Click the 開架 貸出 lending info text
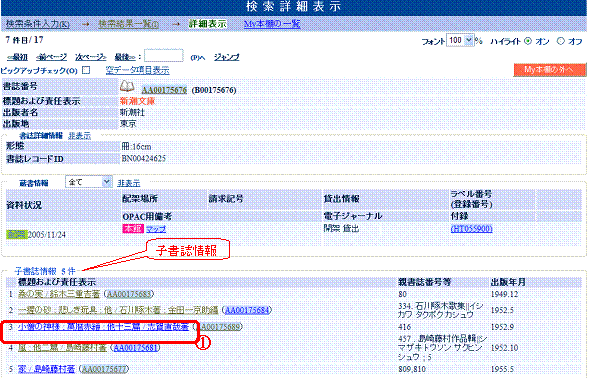Image resolution: width=589 pixels, height=378 pixels. point(341,228)
